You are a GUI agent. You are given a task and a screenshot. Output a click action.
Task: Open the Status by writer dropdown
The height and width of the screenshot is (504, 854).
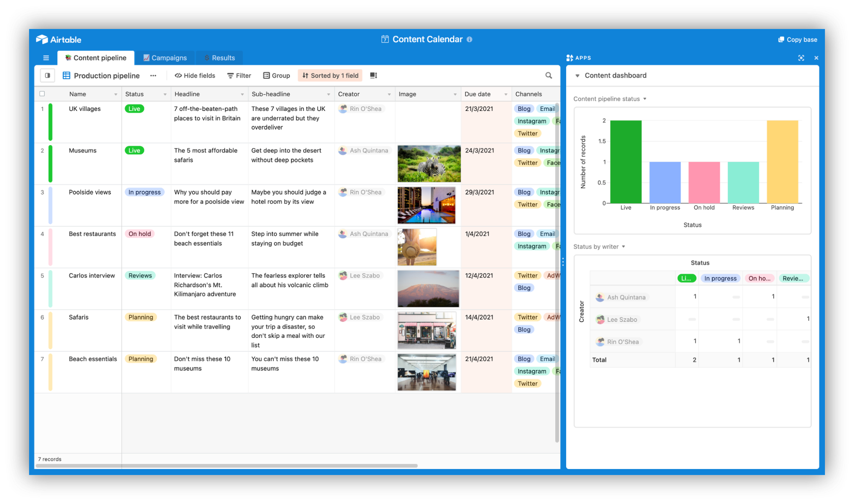click(623, 247)
